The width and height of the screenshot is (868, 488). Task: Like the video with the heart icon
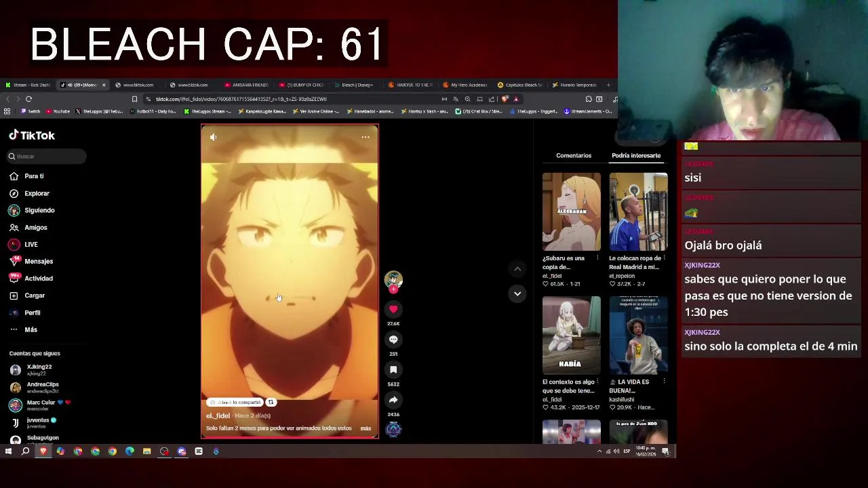(393, 309)
